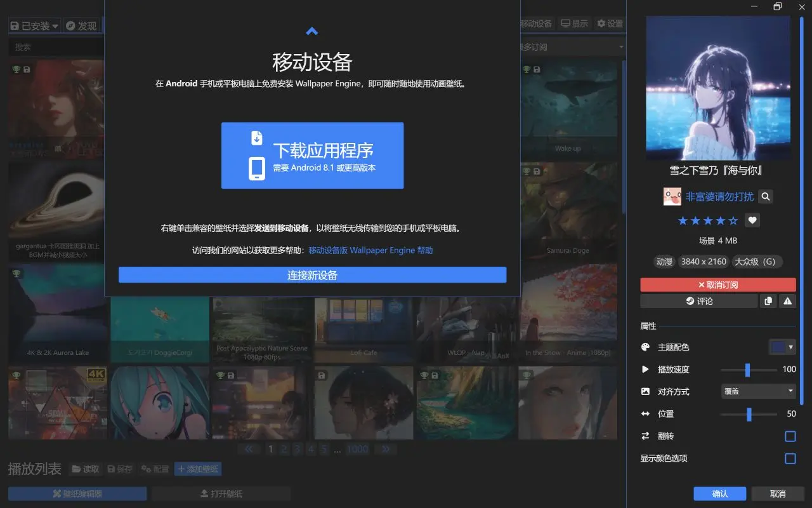The image size is (812, 508).
Task: Adjust the 位置 slider
Action: pyautogui.click(x=749, y=414)
